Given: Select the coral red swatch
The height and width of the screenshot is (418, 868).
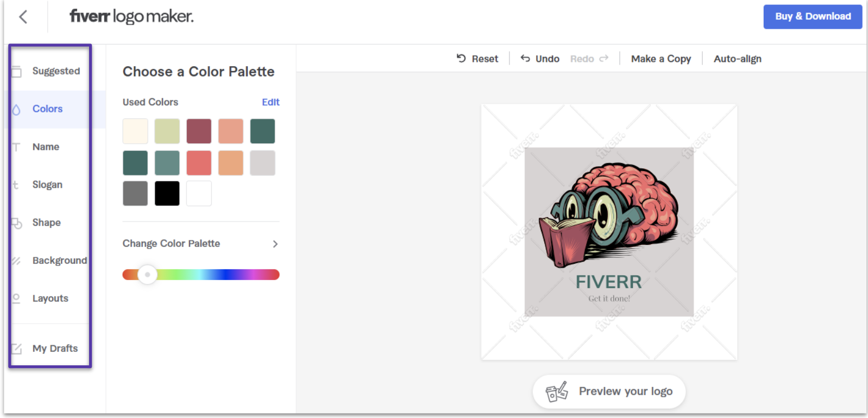Looking at the screenshot, I should click(x=199, y=163).
